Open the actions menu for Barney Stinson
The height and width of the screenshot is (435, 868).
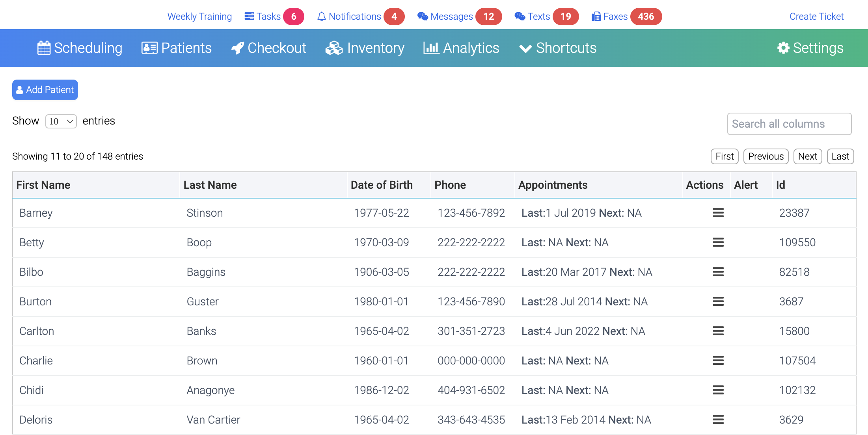(x=718, y=213)
